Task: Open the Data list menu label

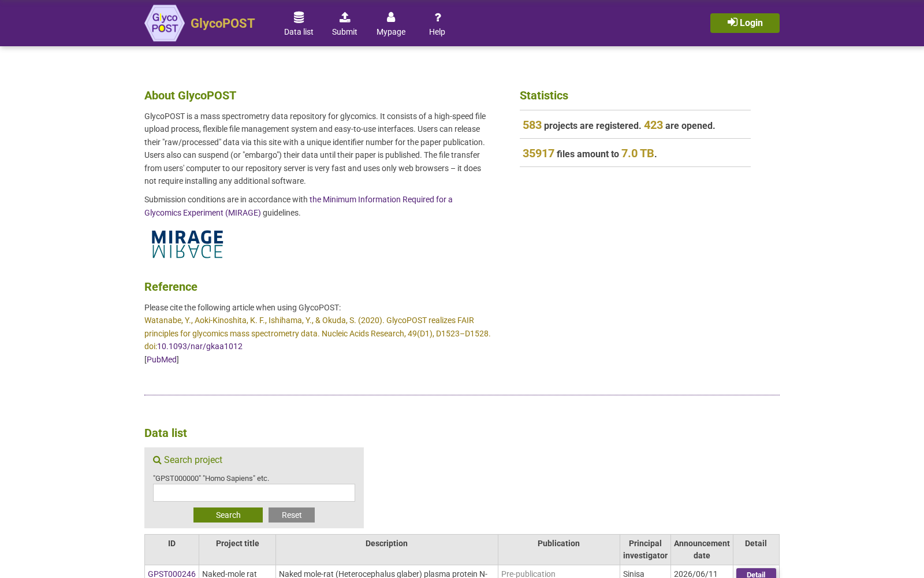Action: pyautogui.click(x=299, y=32)
